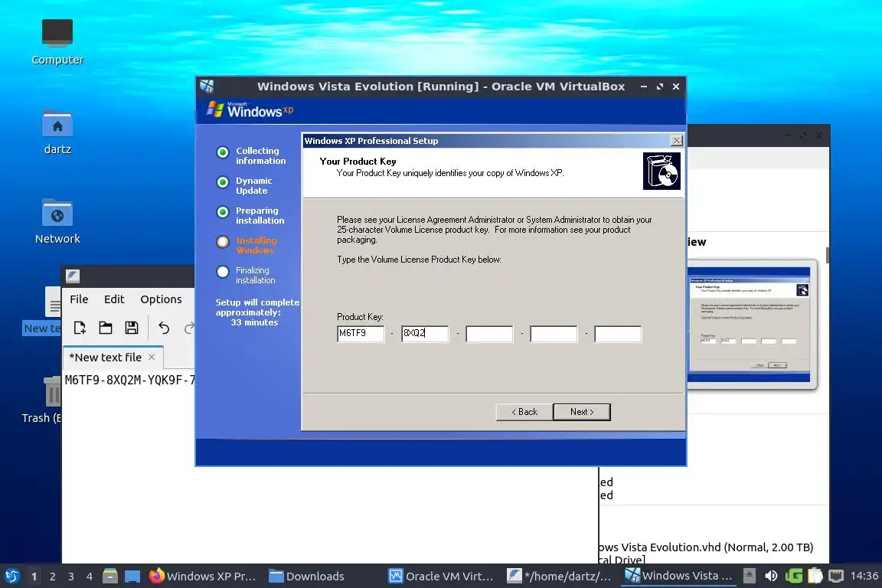The image size is (882, 588).
Task: Click the scrollbar in VirtualBox Manager window
Action: coord(828,254)
